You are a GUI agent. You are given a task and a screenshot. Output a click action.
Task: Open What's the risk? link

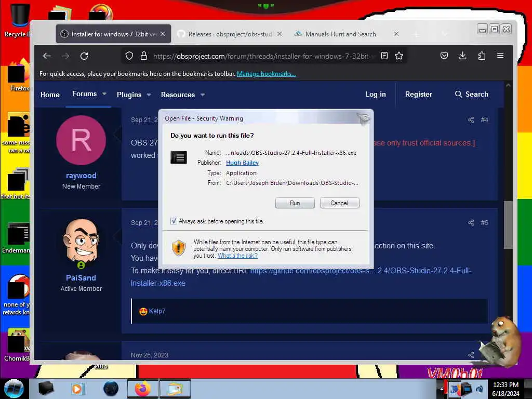coord(237,256)
